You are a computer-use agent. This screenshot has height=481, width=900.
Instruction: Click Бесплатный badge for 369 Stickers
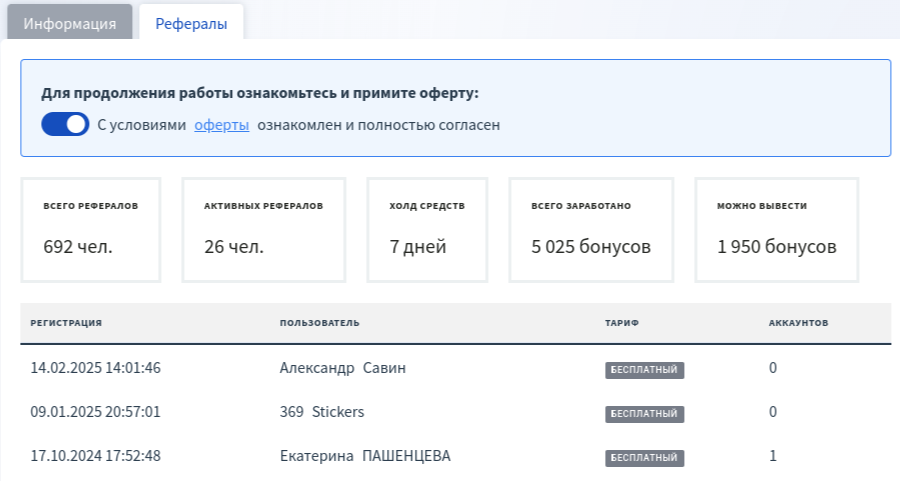(645, 414)
